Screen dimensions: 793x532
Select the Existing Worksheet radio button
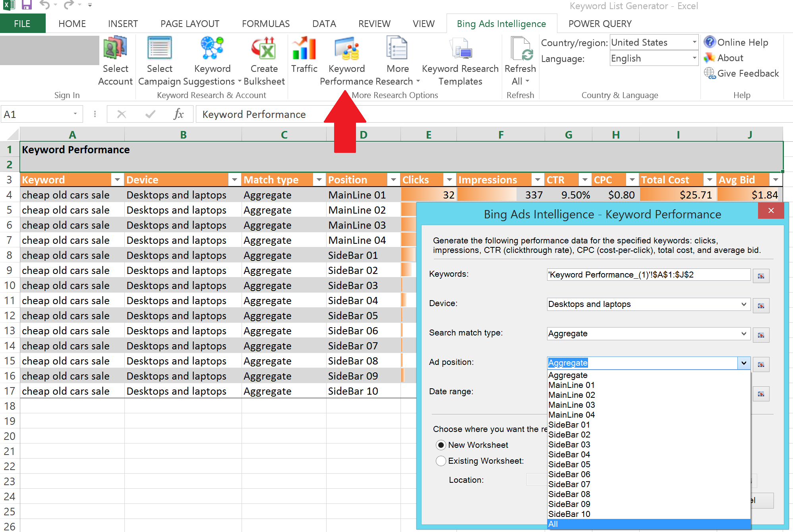(x=441, y=461)
